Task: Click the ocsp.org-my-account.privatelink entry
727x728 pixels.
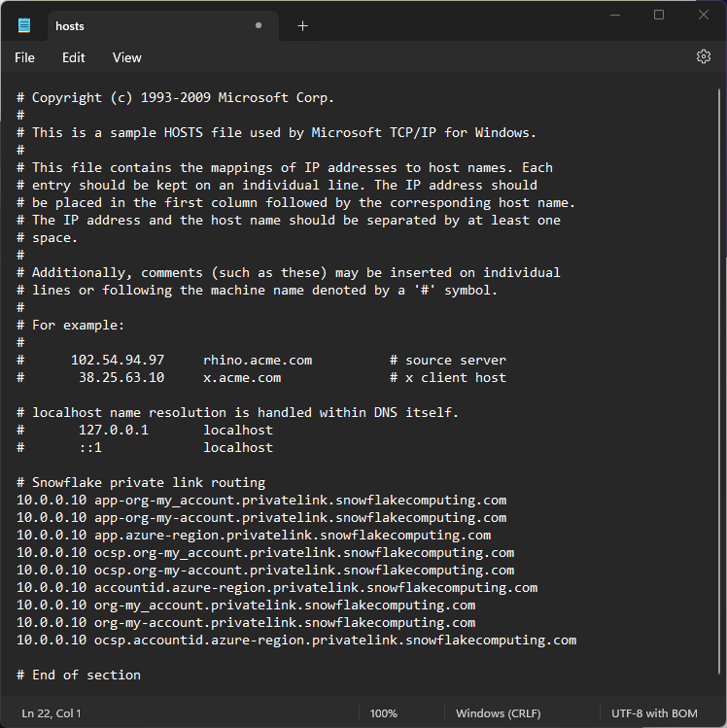Action: coord(265,571)
